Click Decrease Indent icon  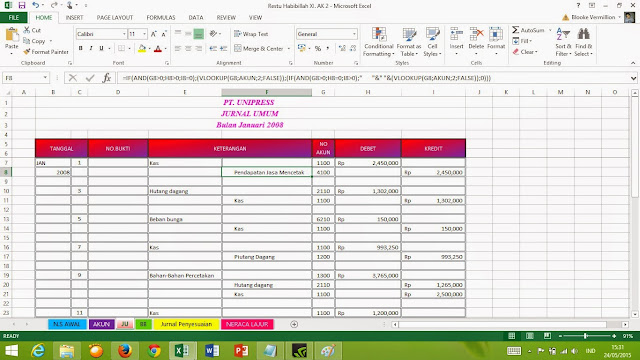(213, 49)
